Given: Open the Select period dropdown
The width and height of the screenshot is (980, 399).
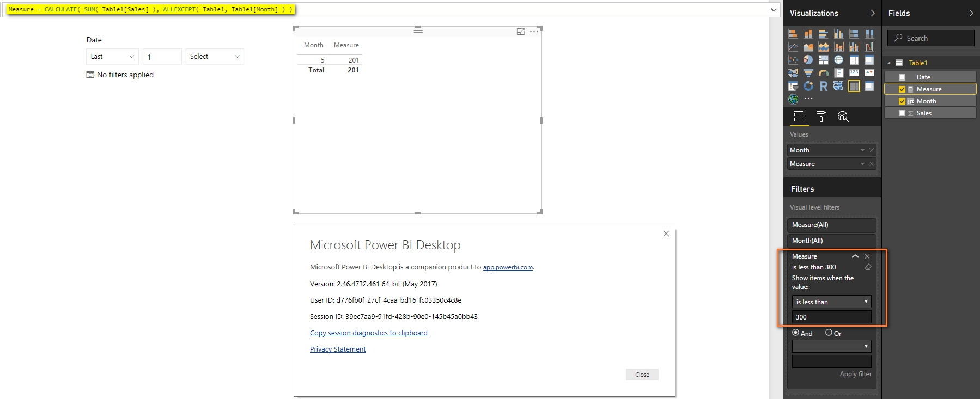Looking at the screenshot, I should [215, 57].
